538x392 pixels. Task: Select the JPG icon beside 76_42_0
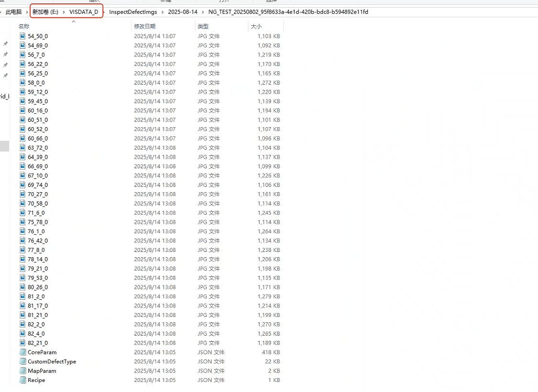click(x=22, y=241)
